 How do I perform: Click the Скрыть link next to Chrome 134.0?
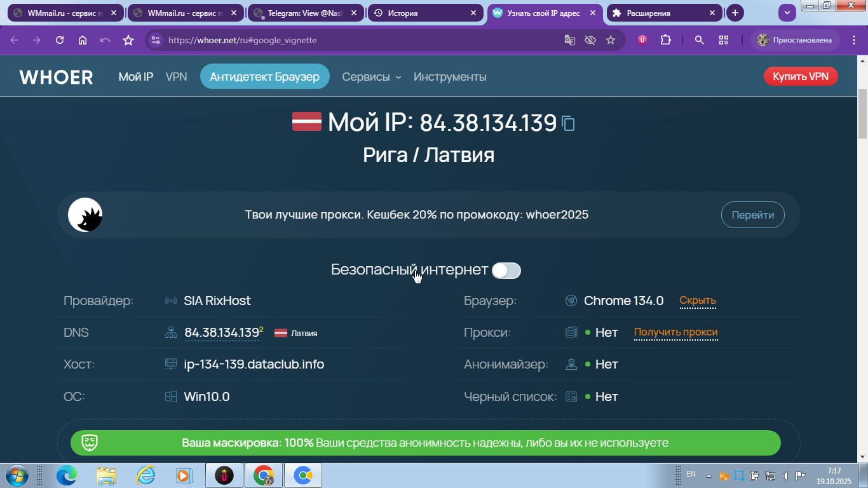698,301
